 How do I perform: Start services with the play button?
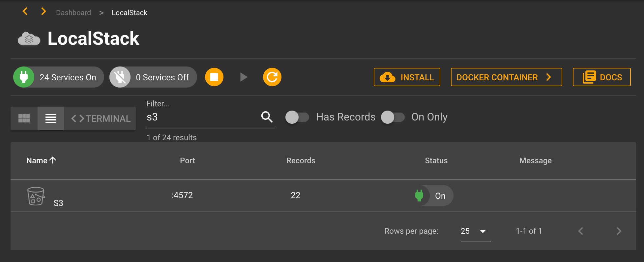[x=244, y=77]
